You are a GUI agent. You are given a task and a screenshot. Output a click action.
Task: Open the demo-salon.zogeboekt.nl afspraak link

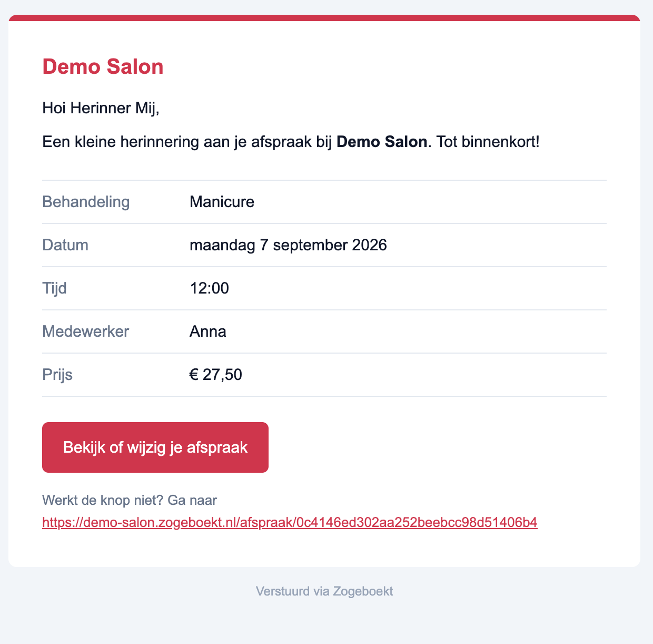290,522
